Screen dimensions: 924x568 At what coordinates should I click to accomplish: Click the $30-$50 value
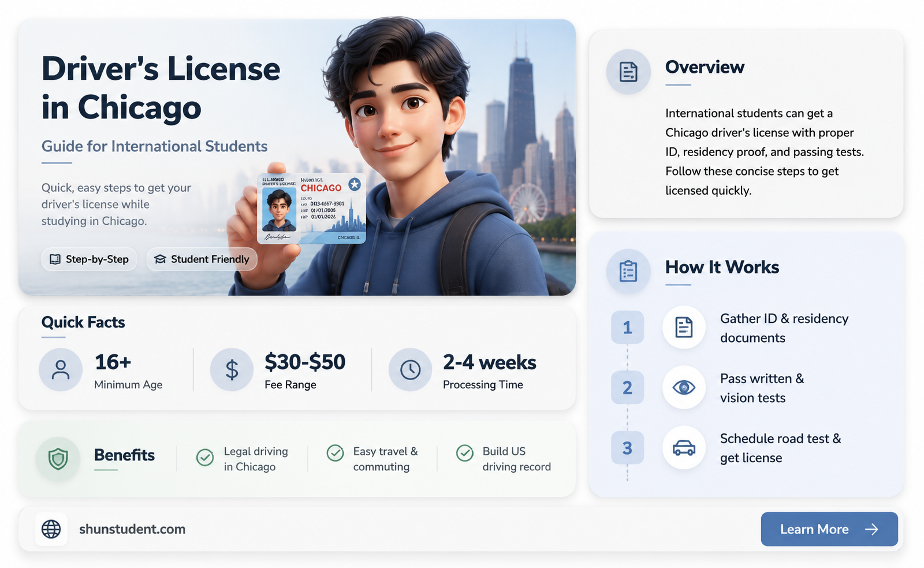coord(305,362)
